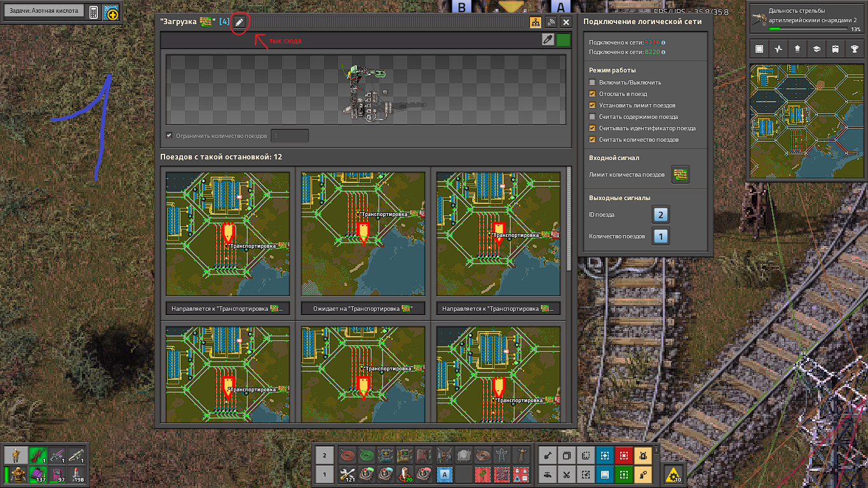Screen dimensions: 868x488
Task: Open the yellow alert icon showing 10
Action: (x=674, y=473)
